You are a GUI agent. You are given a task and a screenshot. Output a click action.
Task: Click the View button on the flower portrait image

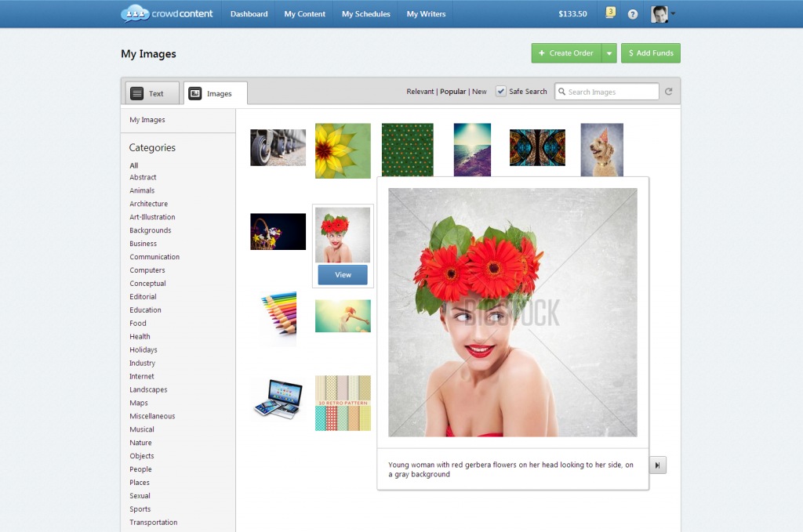pos(343,274)
